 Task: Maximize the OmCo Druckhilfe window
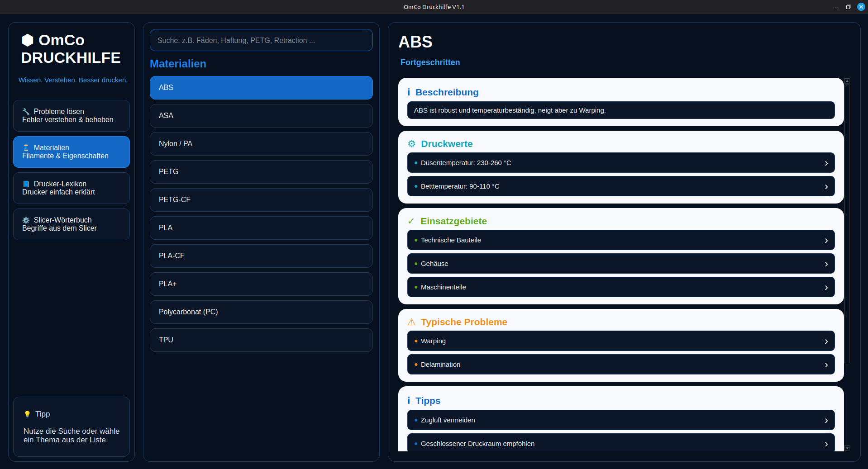(848, 7)
